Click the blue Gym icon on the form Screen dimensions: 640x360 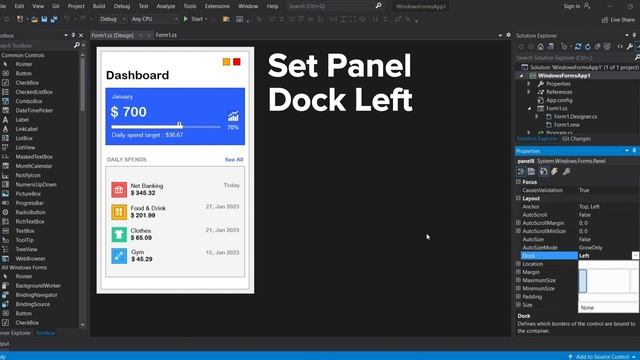(119, 256)
